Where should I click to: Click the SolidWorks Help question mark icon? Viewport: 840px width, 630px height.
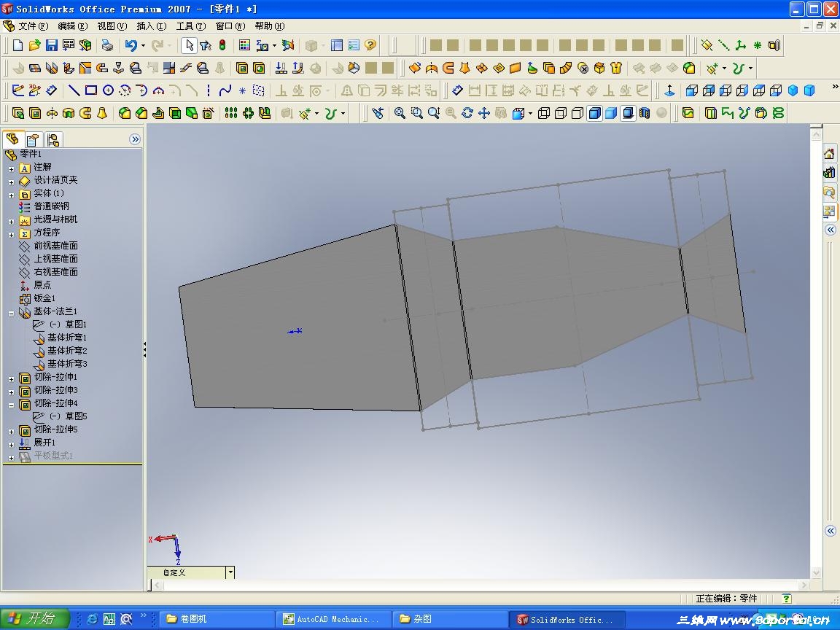(370, 45)
